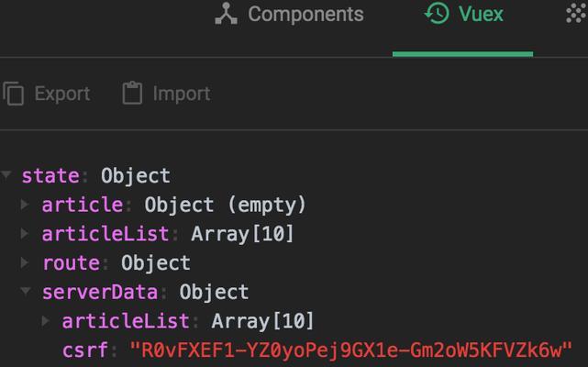The image size is (588, 367).
Task: Select the route key in state tree
Action: (72, 263)
